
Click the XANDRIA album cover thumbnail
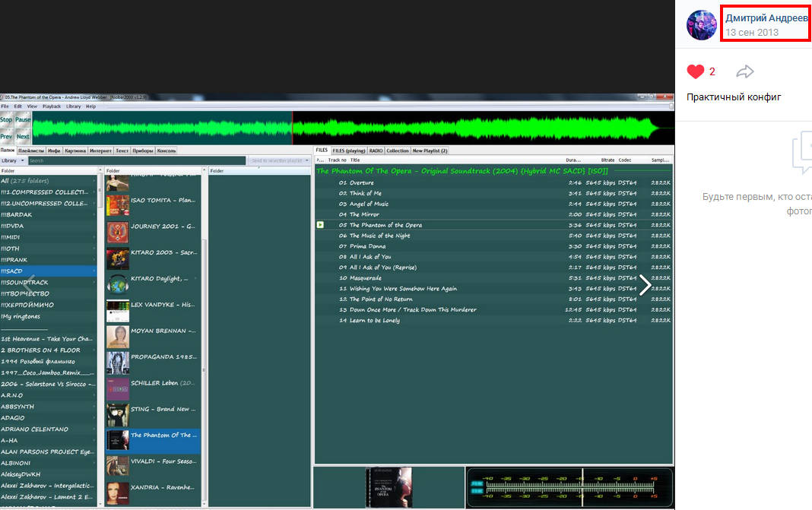117,491
